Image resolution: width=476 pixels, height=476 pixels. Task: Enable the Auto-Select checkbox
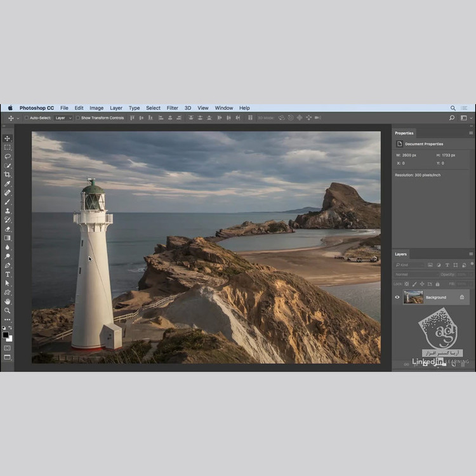point(26,118)
